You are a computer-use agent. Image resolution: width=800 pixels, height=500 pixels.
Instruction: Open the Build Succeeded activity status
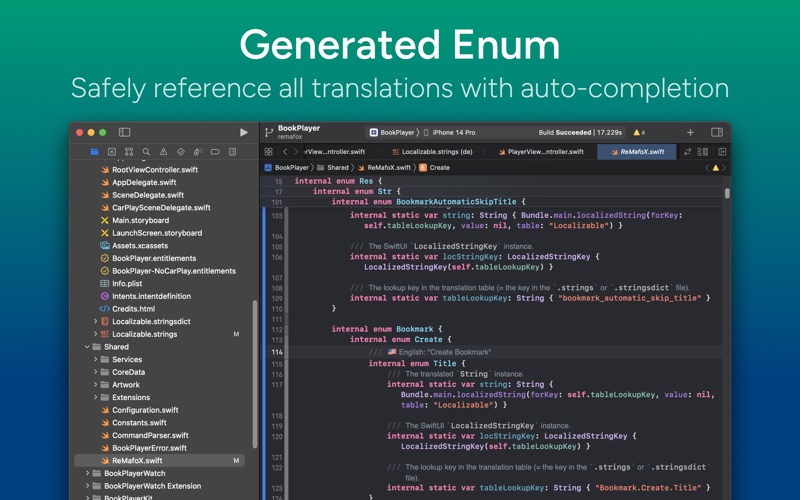click(580, 132)
